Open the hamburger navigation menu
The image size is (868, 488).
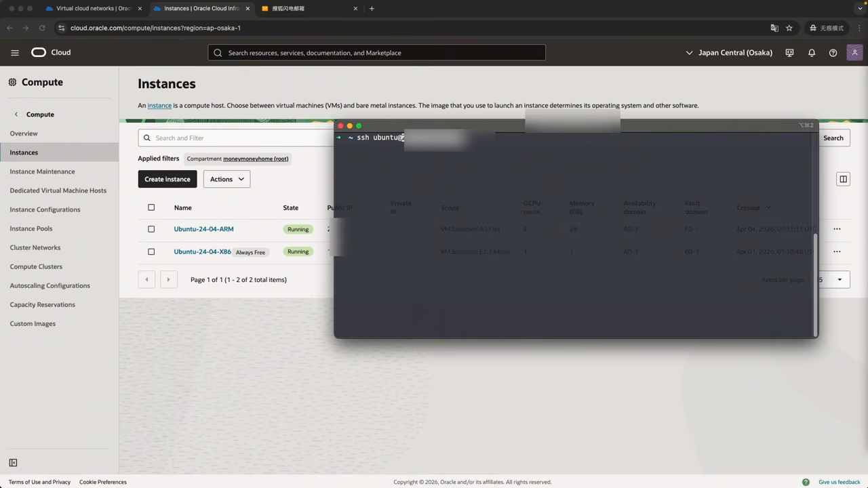(14, 52)
